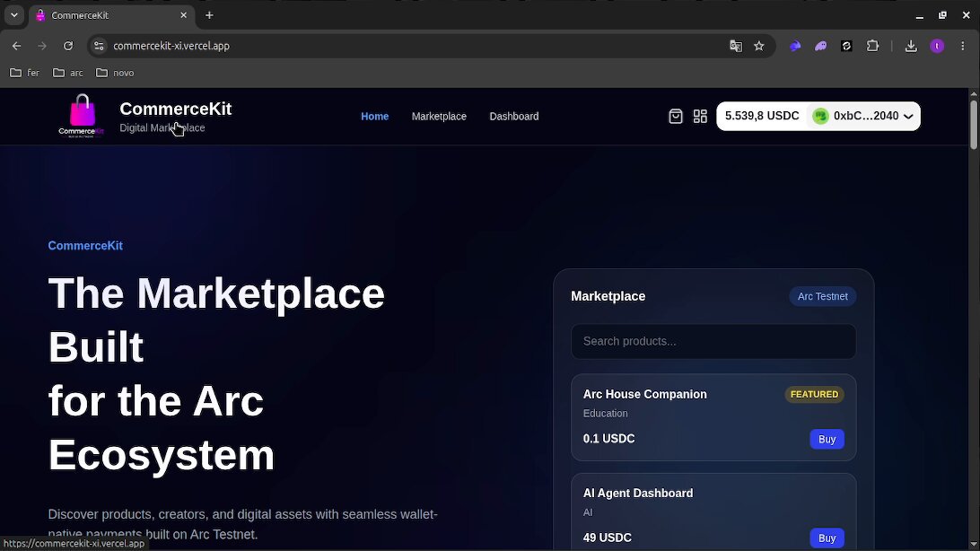The image size is (980, 551).
Task: Click the FEATURED badge
Action: 814,394
